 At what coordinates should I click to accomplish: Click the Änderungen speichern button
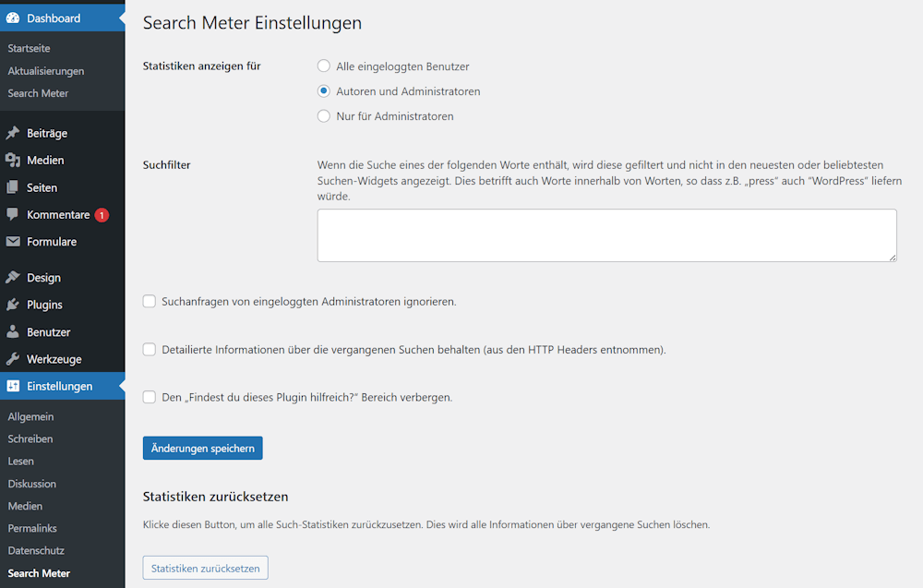click(202, 448)
